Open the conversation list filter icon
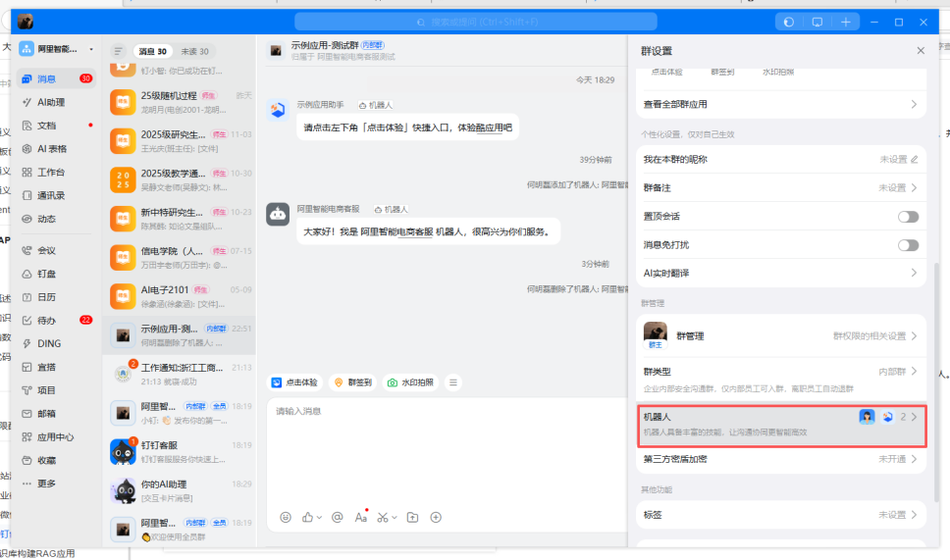The image size is (950, 560). coord(119,51)
